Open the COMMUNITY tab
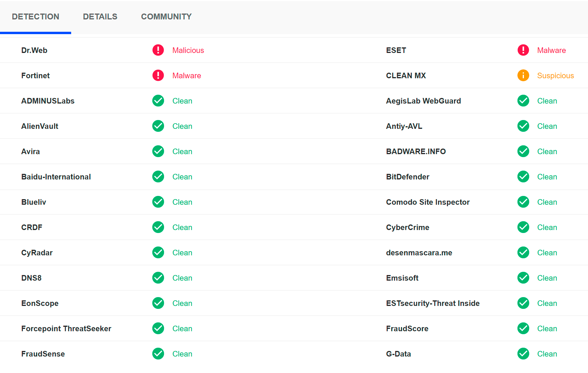This screenshot has height=373, width=588. click(166, 17)
